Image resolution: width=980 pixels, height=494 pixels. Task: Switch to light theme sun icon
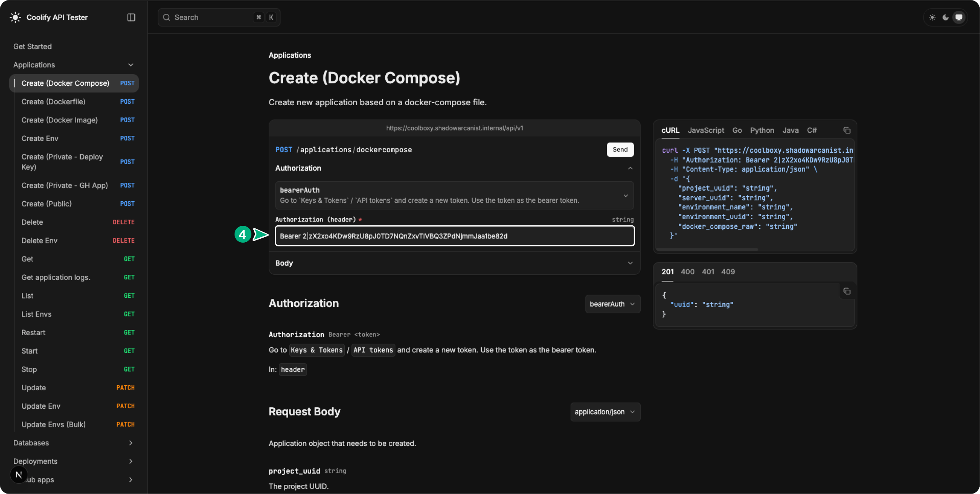click(x=932, y=17)
